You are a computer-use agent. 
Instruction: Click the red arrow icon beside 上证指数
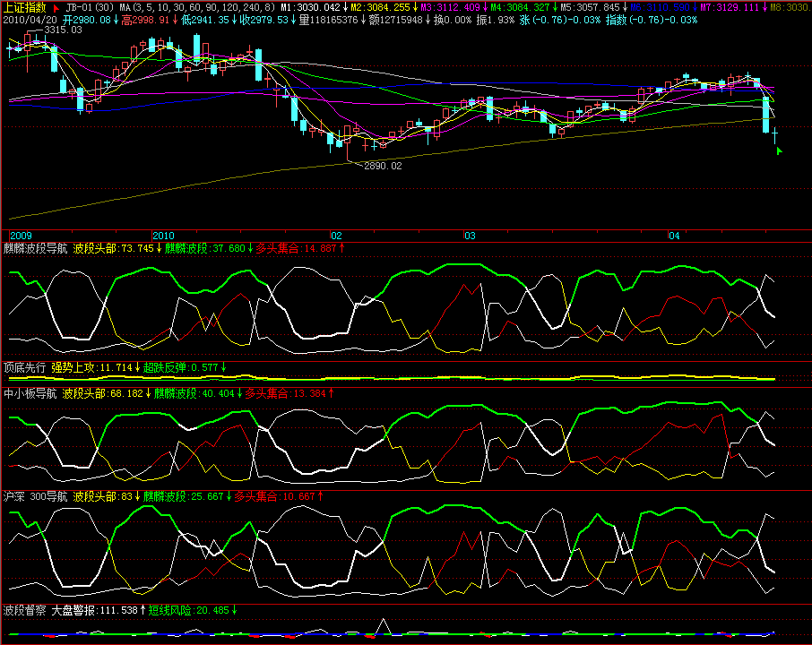pos(55,7)
